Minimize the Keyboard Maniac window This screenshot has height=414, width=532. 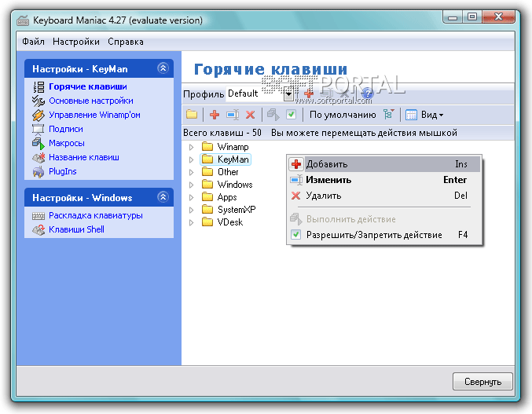[453, 17]
